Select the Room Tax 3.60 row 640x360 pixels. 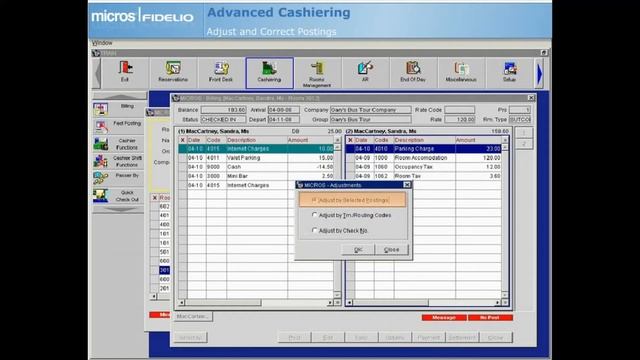tap(424, 176)
